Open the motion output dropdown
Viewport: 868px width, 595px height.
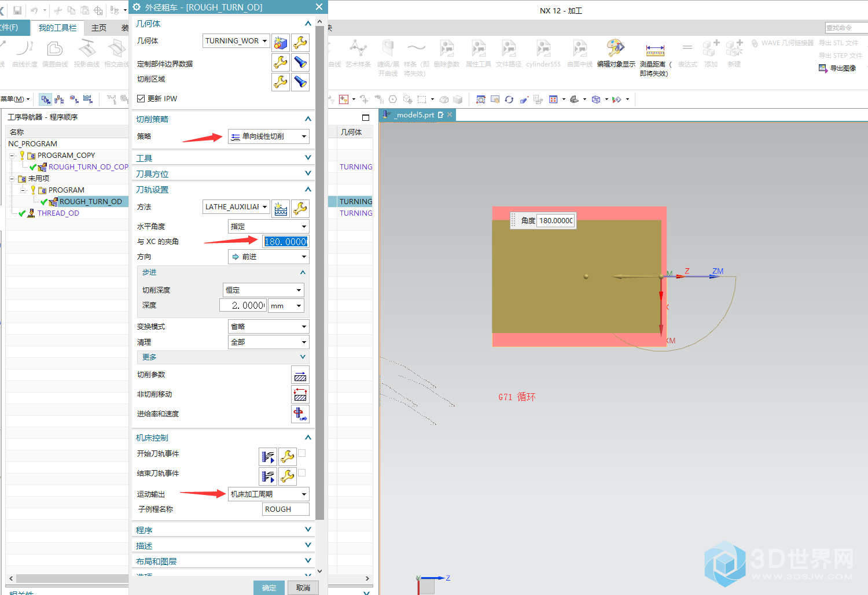pos(269,494)
